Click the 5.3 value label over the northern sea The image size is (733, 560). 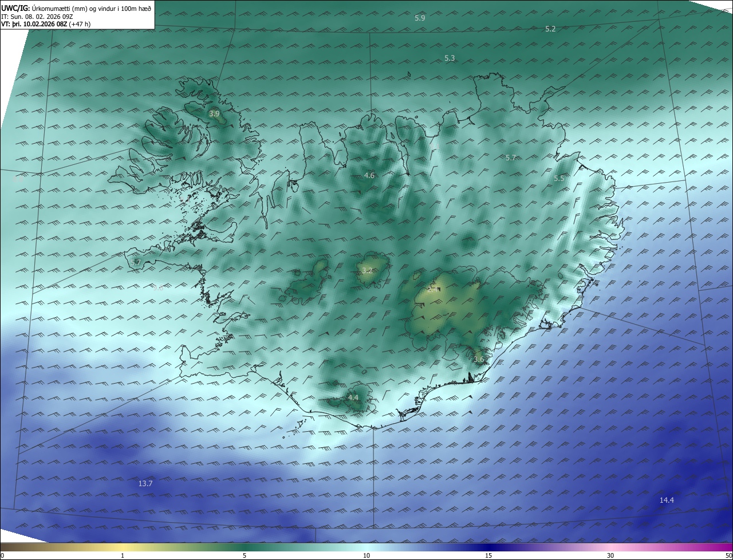click(450, 58)
